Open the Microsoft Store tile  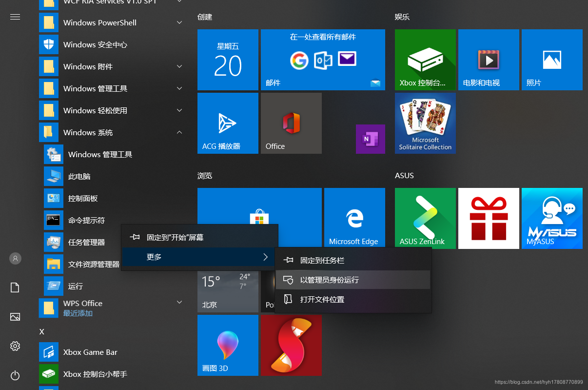tap(259, 206)
